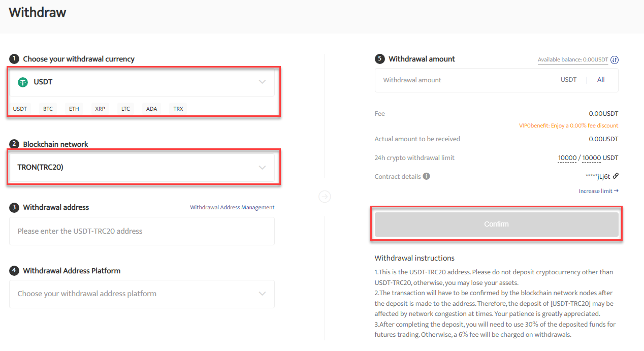Click the 24h crypto withdrawal limit label
The height and width of the screenshot is (351, 644).
[414, 158]
